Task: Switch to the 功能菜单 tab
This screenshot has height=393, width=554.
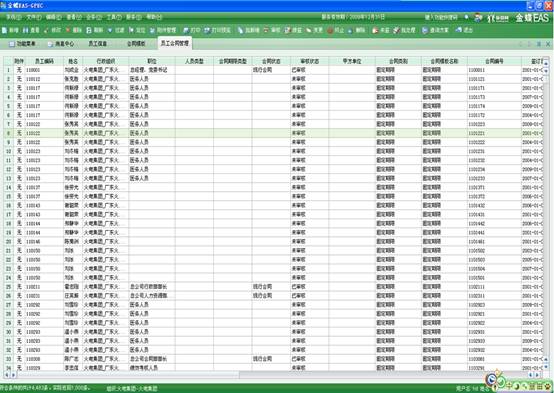Action: 22,44
